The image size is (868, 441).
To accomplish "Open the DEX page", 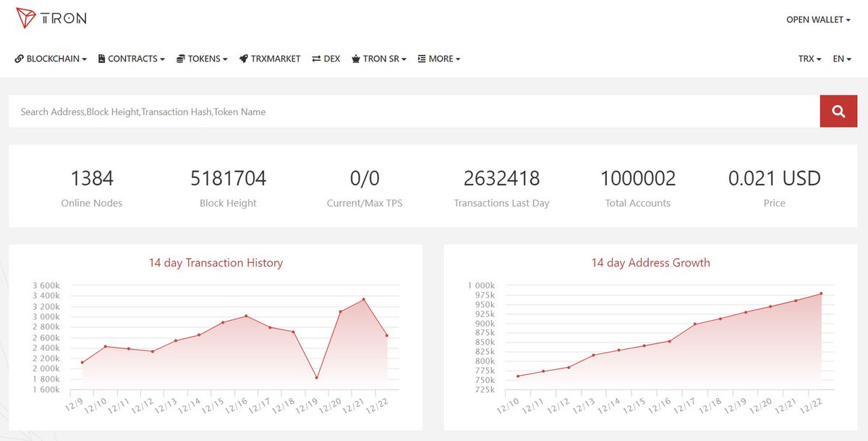I will (x=326, y=59).
